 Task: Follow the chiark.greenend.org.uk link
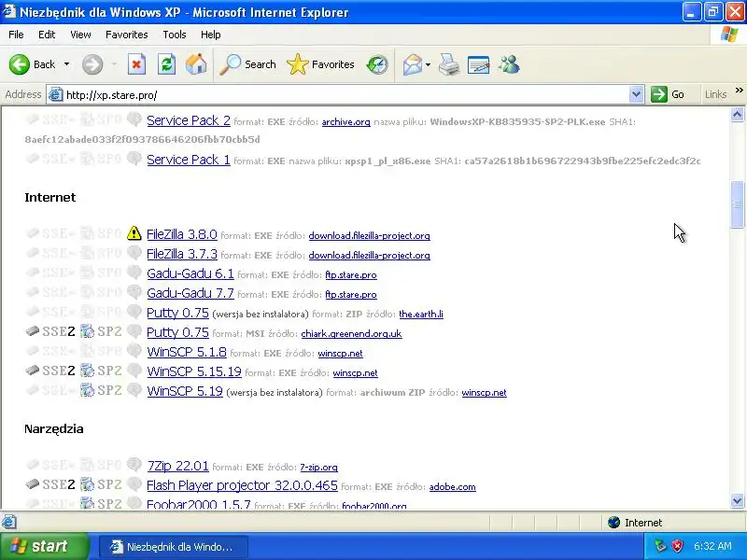click(x=352, y=334)
